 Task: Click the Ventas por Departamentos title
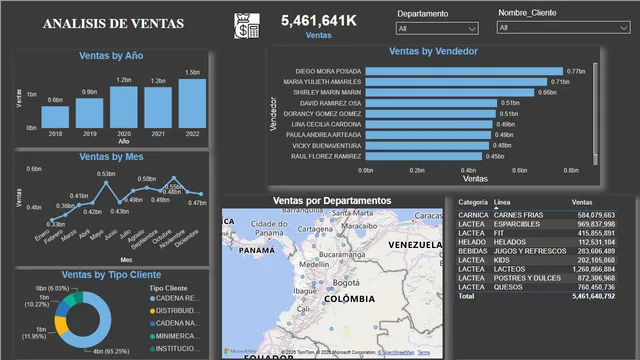click(332, 201)
